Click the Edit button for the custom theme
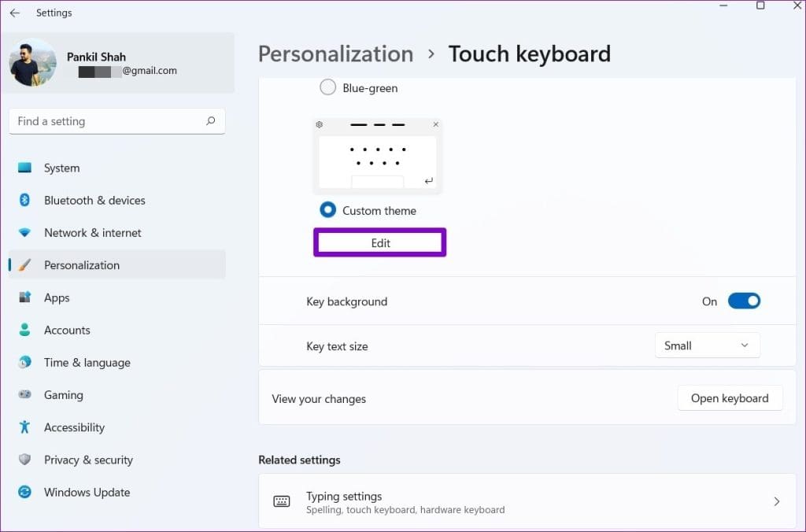 click(x=379, y=242)
